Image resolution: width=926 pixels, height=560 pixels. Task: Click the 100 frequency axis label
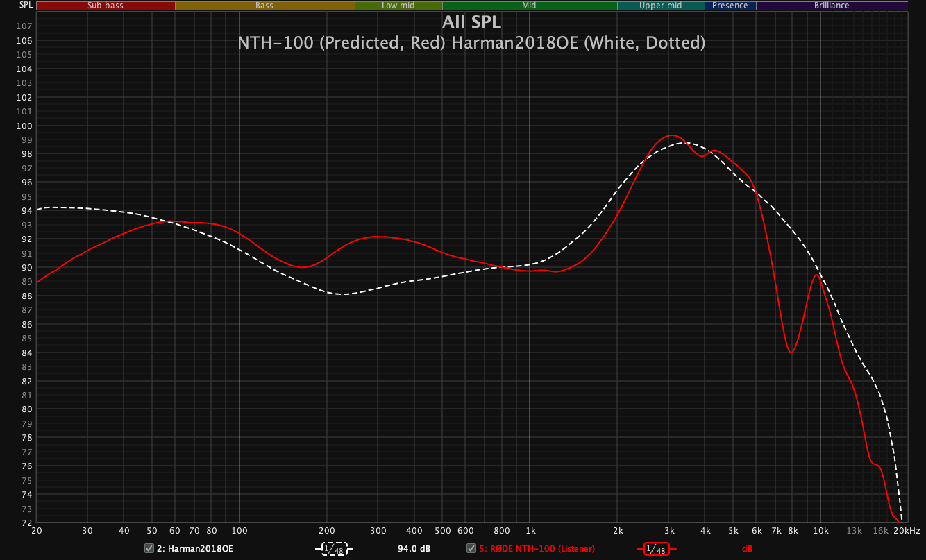239,531
